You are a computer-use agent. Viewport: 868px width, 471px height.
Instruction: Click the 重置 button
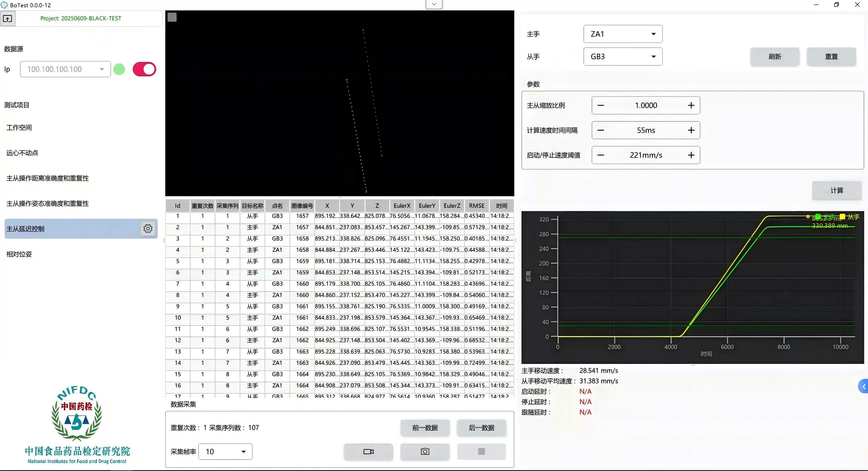tap(831, 57)
